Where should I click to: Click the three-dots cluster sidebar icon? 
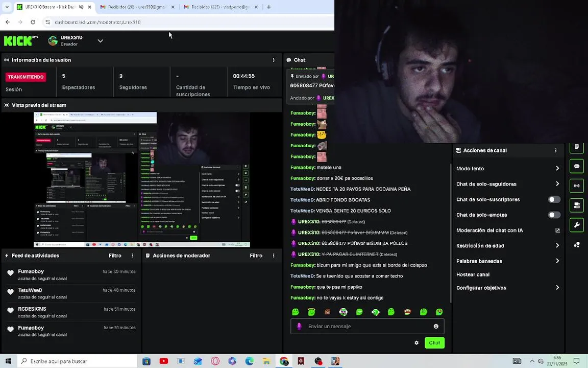click(x=576, y=245)
